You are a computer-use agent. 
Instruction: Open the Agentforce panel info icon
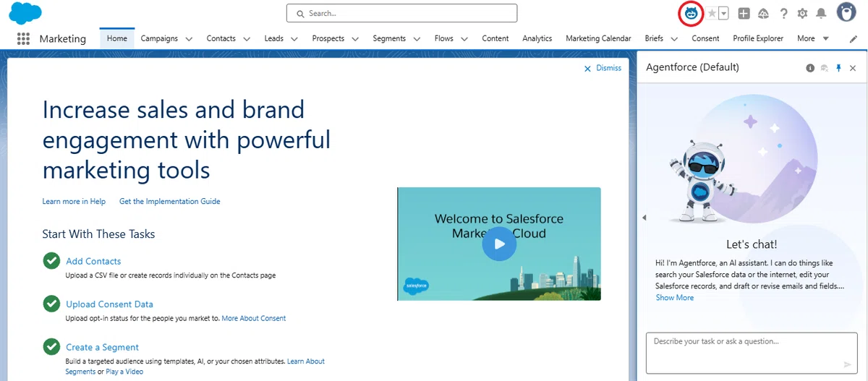pyautogui.click(x=810, y=68)
